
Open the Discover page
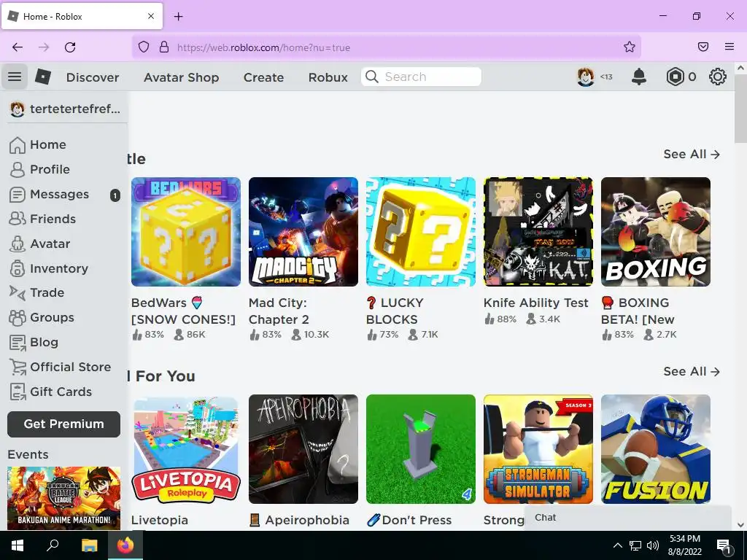[93, 77]
